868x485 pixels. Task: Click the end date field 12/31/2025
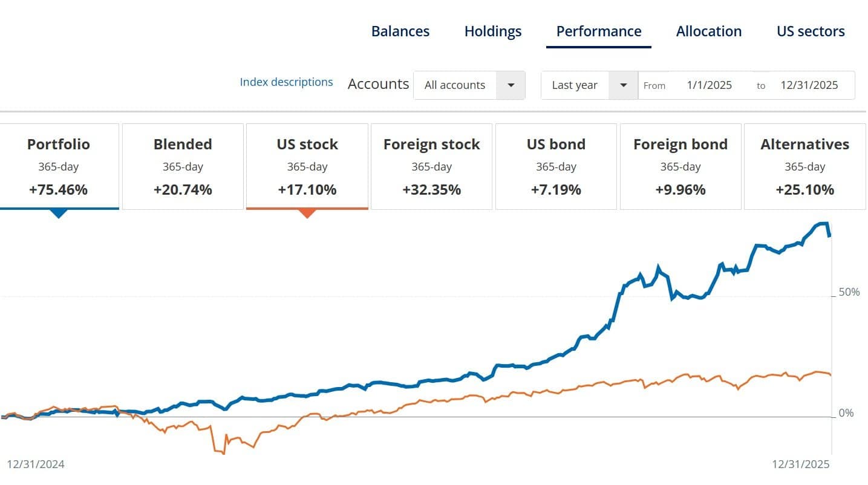[x=809, y=85]
